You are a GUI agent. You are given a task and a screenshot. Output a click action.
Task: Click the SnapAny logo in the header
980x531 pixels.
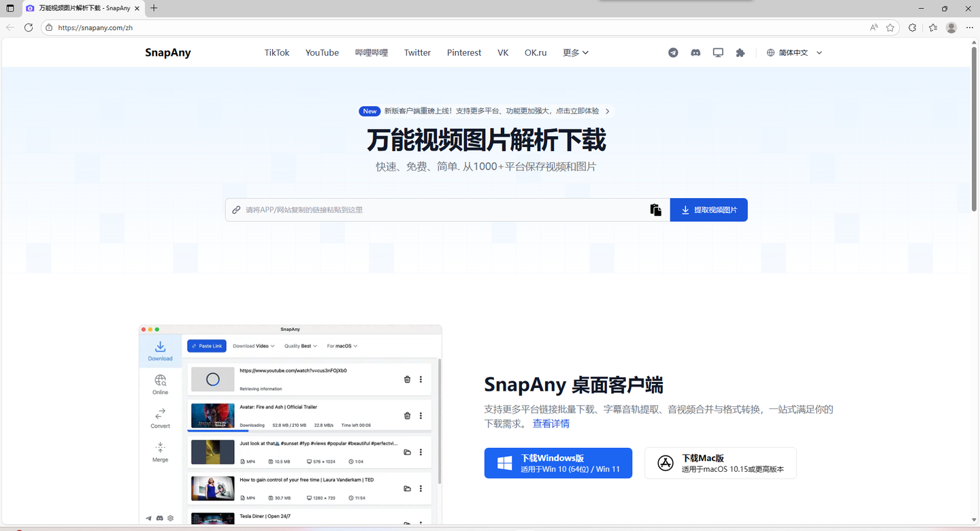168,52
